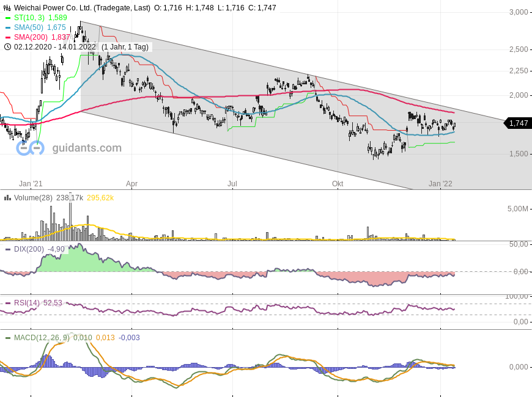Click the orange MACD signal value 0,013

105,338
